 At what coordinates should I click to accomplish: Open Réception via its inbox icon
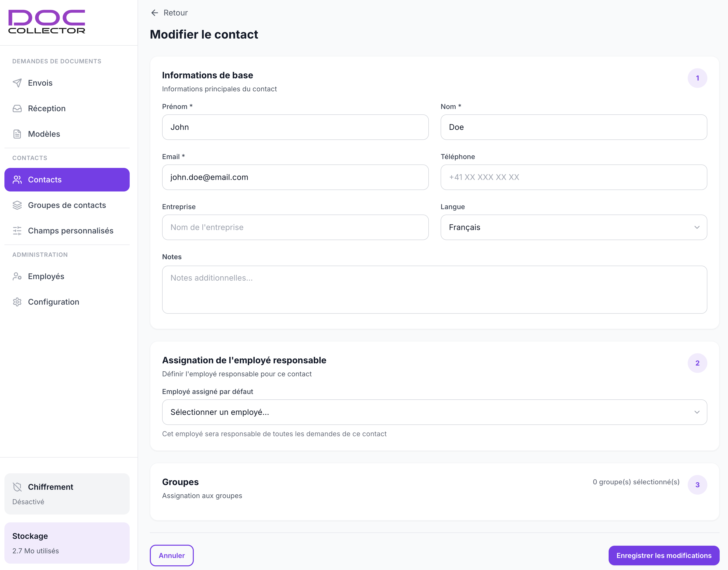click(17, 108)
